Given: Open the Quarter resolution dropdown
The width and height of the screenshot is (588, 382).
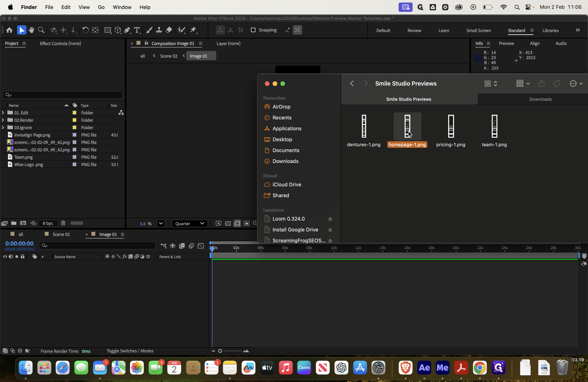Looking at the screenshot, I should point(190,223).
